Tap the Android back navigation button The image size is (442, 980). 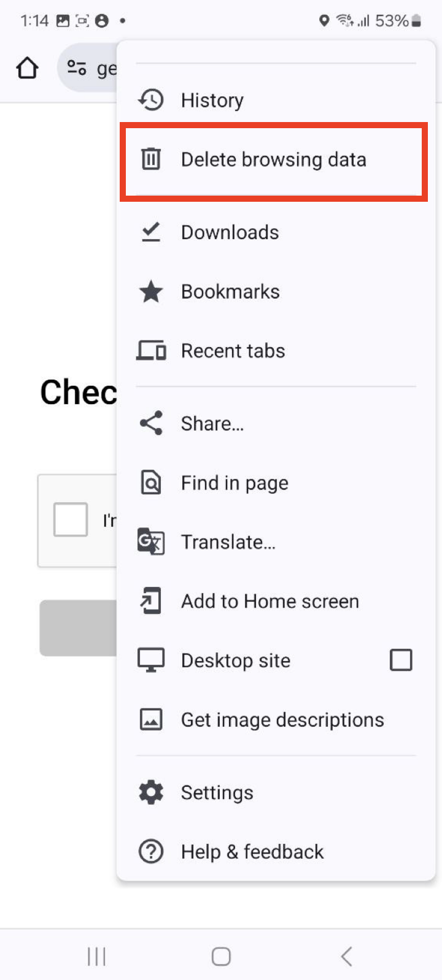click(x=346, y=955)
